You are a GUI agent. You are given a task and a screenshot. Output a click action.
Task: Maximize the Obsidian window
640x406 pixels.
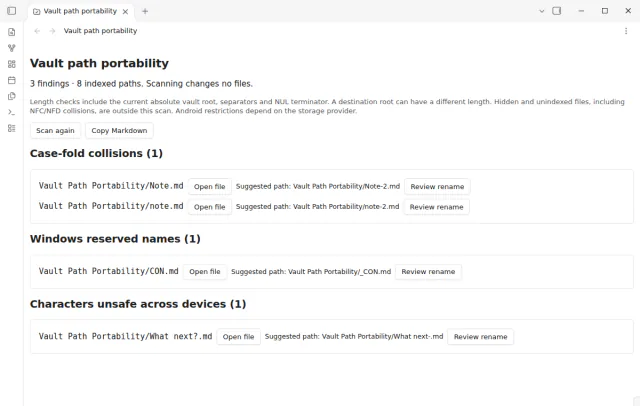tap(605, 11)
